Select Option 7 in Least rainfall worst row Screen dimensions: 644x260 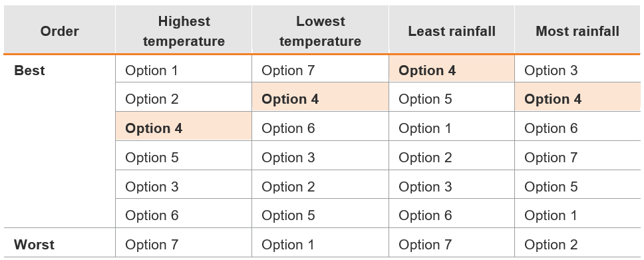coord(425,245)
